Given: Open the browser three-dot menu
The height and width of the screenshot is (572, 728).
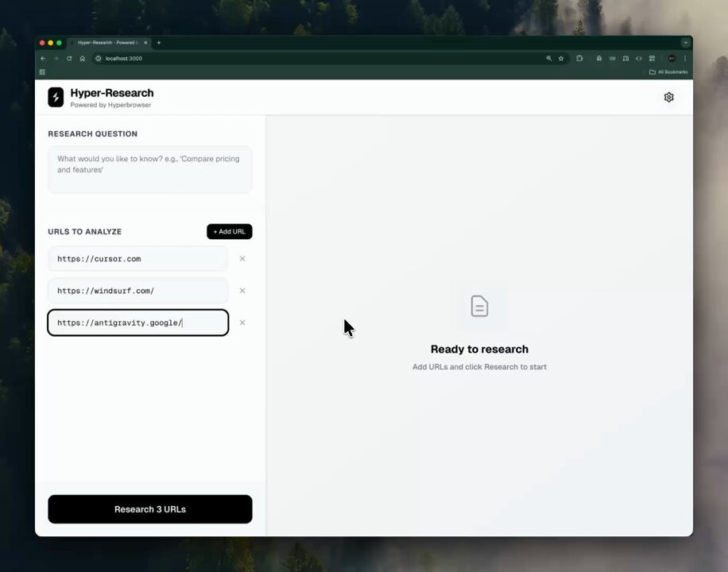Looking at the screenshot, I should point(685,59).
